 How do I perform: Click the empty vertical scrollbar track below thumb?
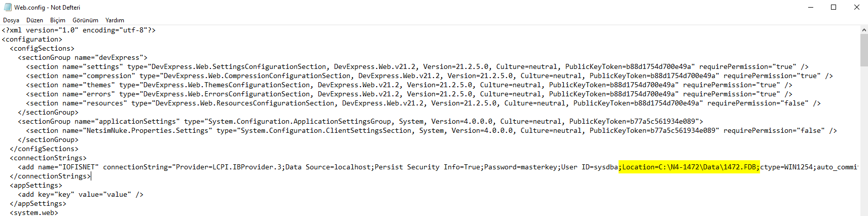864,141
